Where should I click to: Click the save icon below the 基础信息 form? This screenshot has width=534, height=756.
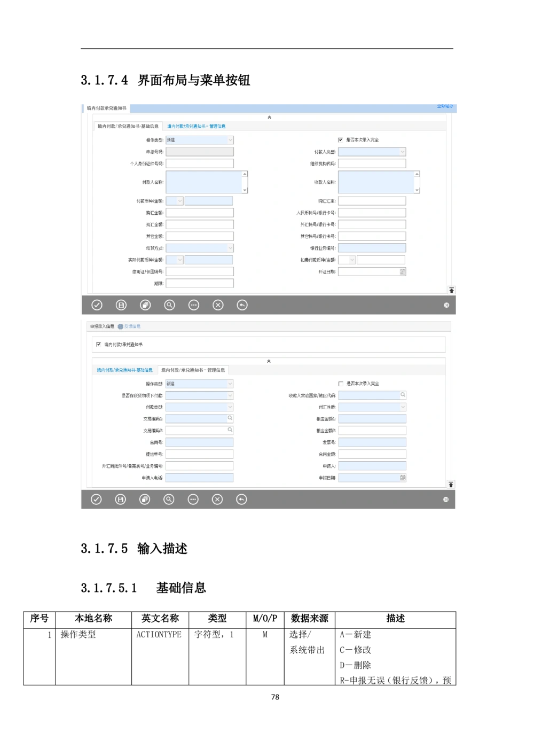pos(121,305)
